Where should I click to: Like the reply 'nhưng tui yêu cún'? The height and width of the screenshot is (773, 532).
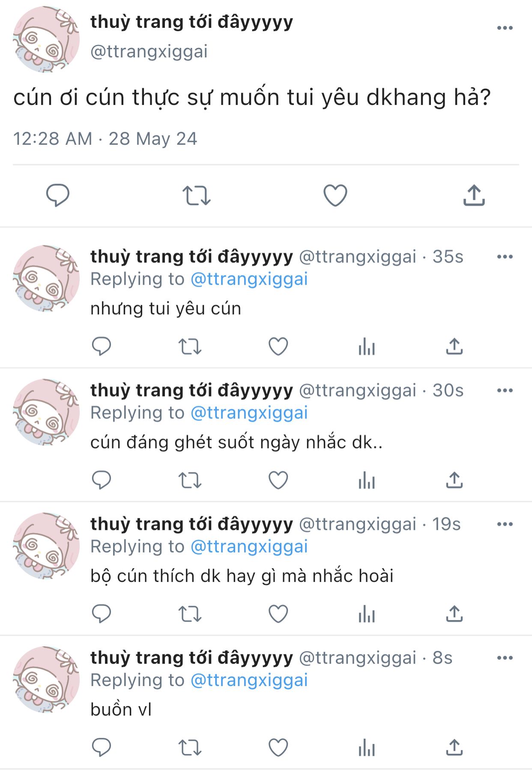pos(278,346)
